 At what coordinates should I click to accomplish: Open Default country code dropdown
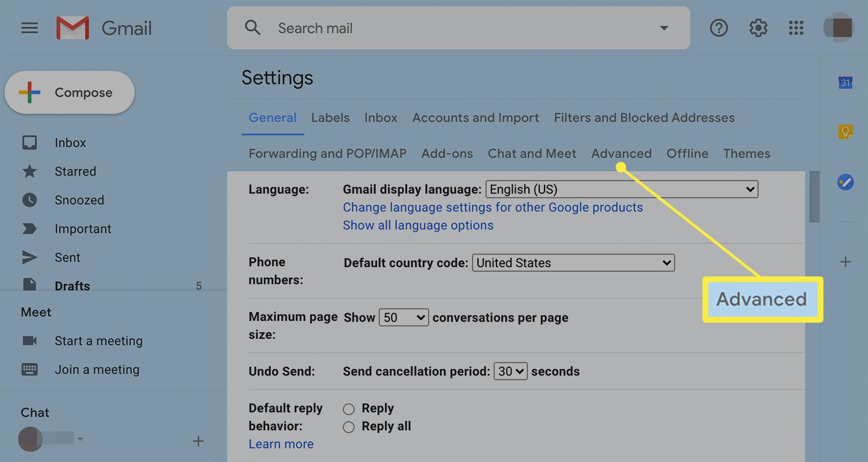tap(573, 263)
